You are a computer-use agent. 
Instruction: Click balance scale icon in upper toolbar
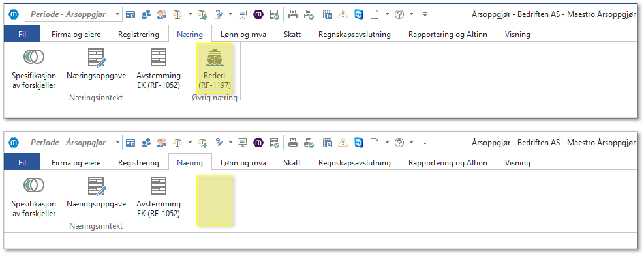(x=177, y=15)
